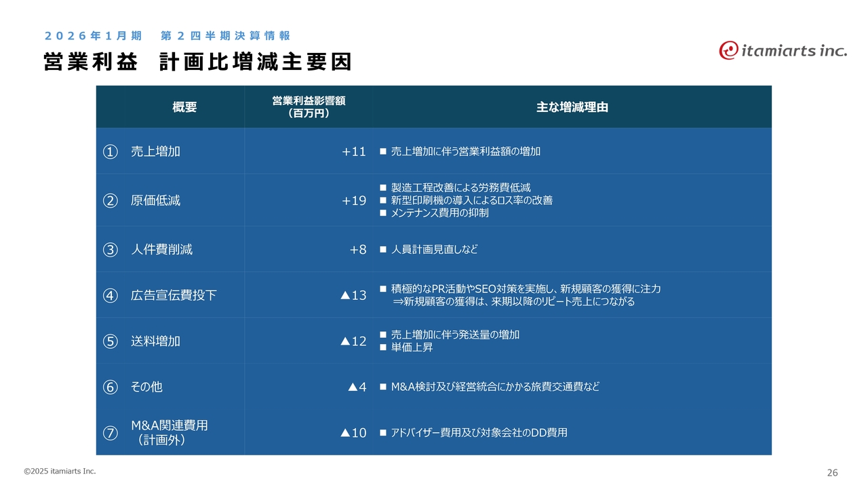Click the circled number ⑤ icon
Screen dimensions: 868x496
[110, 341]
